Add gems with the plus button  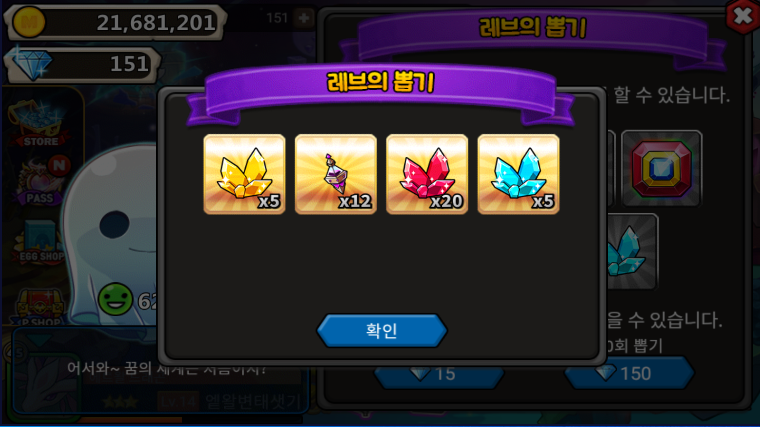point(304,18)
